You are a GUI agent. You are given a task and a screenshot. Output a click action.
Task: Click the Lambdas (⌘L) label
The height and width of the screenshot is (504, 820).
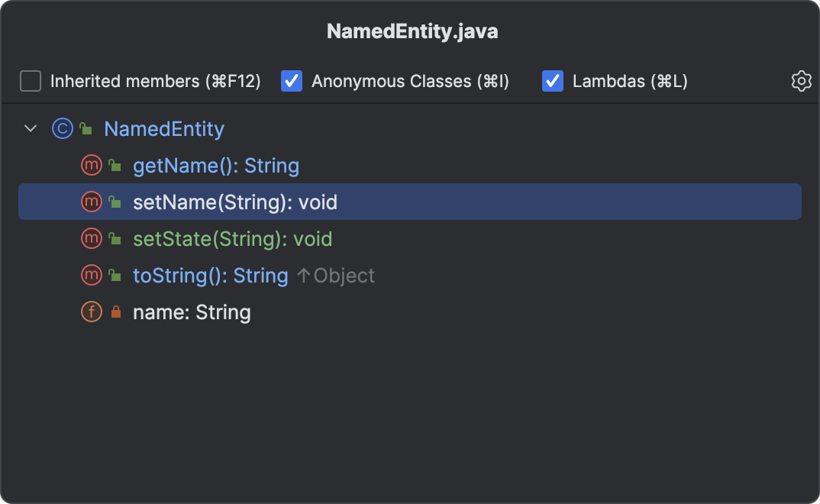[629, 81]
